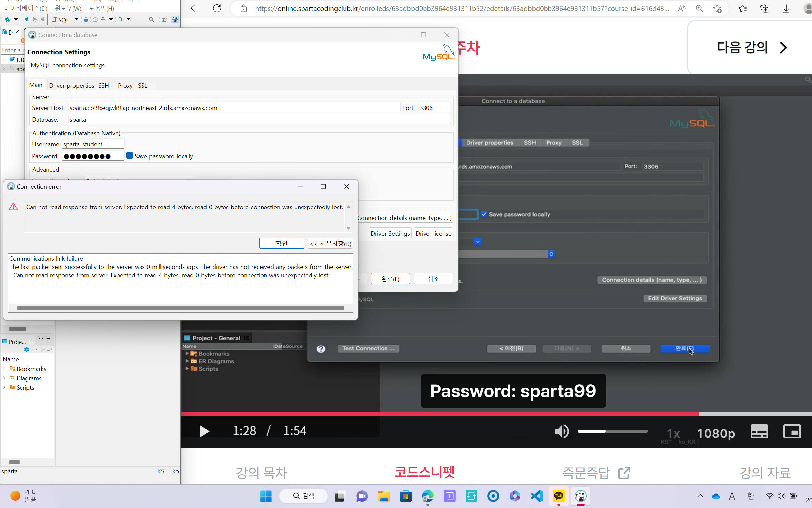The height and width of the screenshot is (508, 812).
Task: Click the blue Connect plug toolbar icon
Action: [27, 20]
